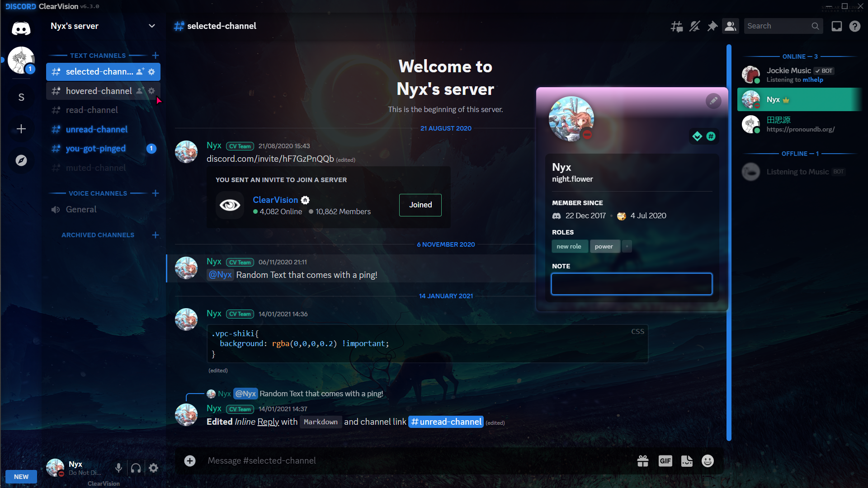Click the pinned messages icon

click(x=712, y=26)
